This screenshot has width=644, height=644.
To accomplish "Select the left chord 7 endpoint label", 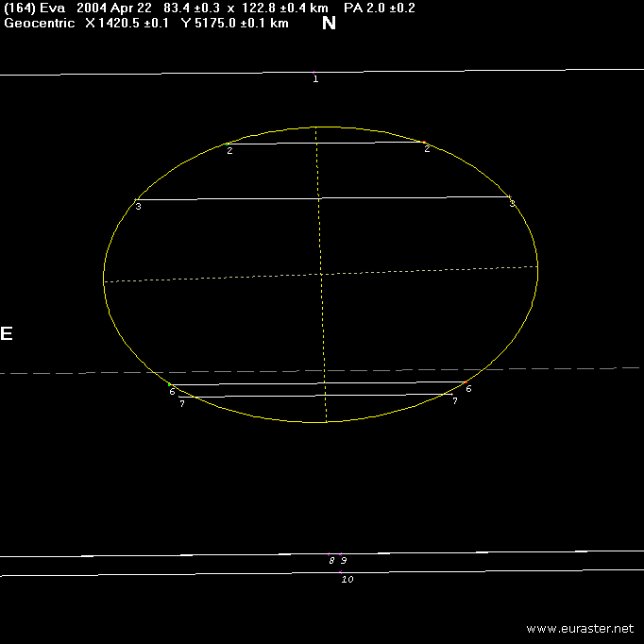I will tap(181, 404).
